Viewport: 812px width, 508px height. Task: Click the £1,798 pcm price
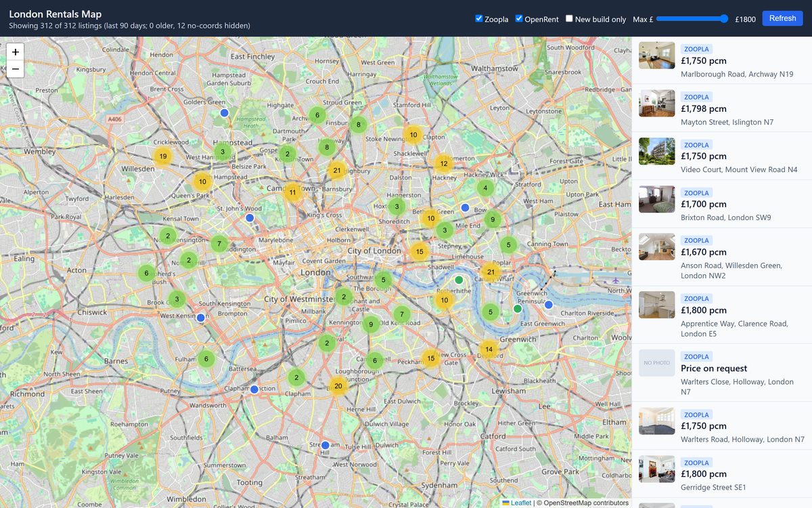704,108
